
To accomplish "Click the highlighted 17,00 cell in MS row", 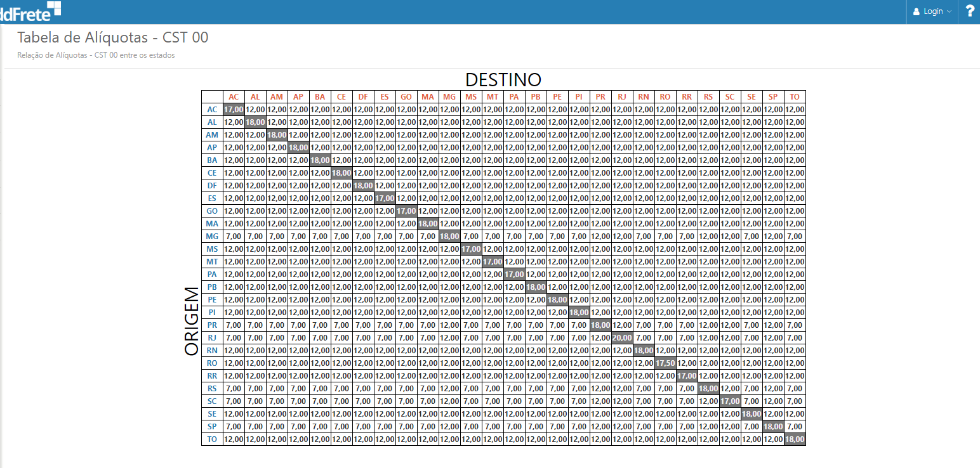I will 471,249.
